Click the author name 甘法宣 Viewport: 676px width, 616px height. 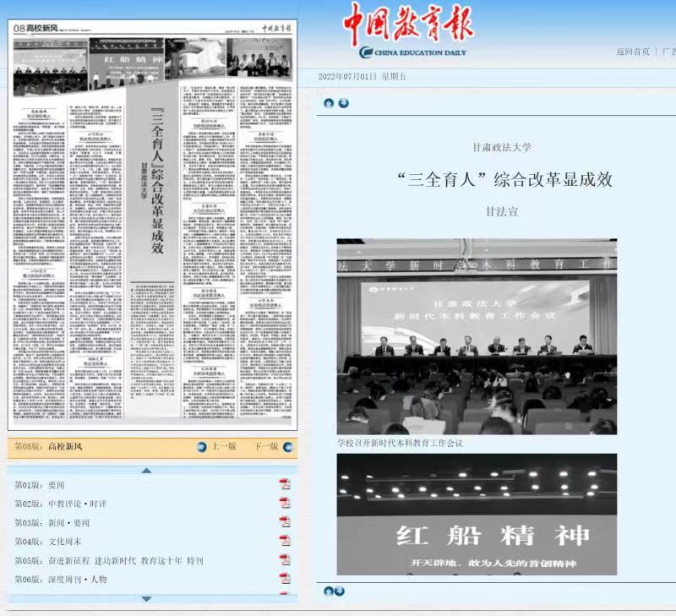click(x=502, y=211)
